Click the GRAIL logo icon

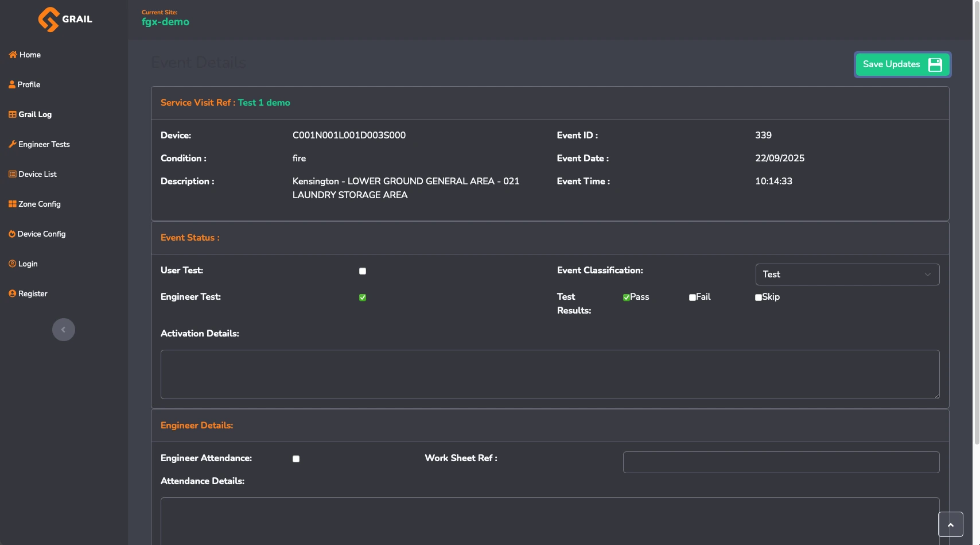pyautogui.click(x=49, y=20)
